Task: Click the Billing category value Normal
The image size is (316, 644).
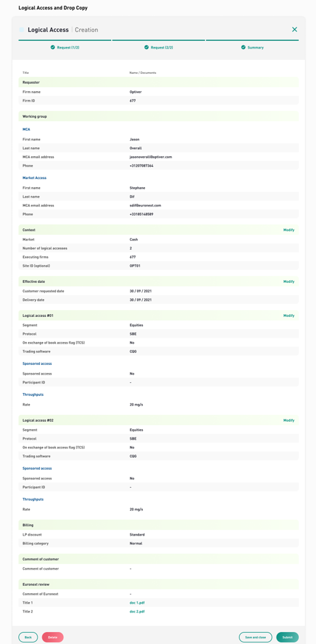Action: [x=136, y=543]
